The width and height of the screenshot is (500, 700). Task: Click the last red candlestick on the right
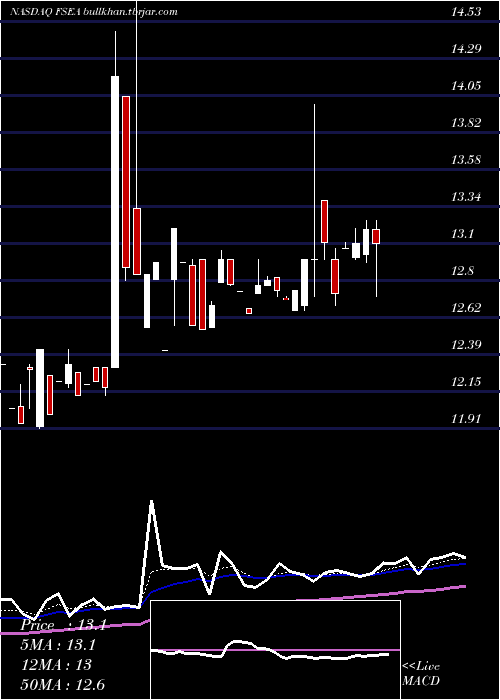pos(376,237)
